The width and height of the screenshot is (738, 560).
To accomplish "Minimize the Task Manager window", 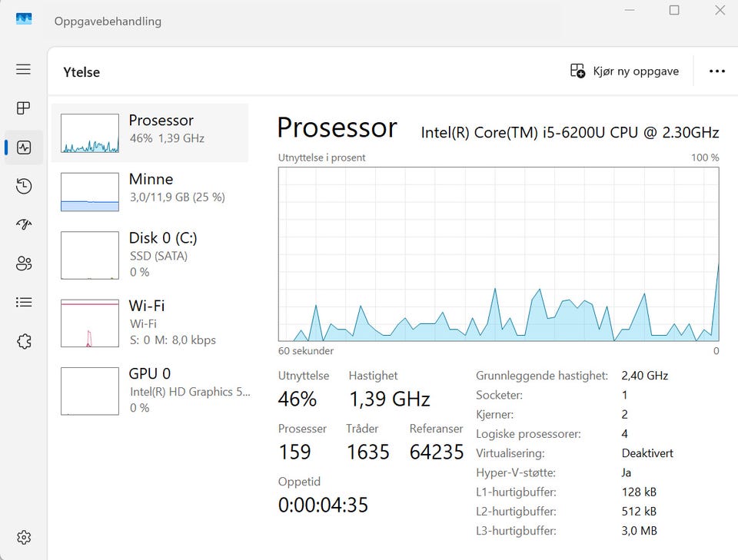I will pyautogui.click(x=630, y=10).
